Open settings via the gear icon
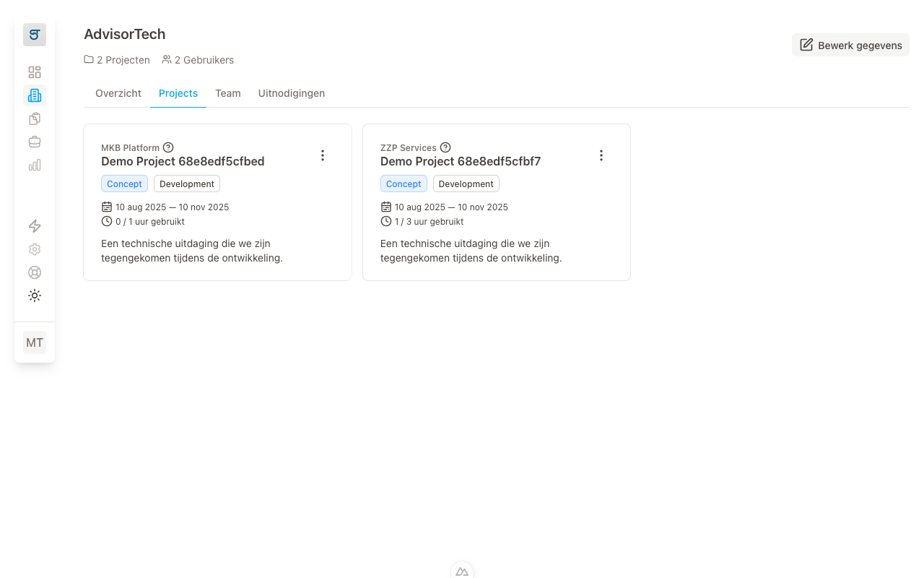This screenshot has height=578, width=924. [35, 249]
